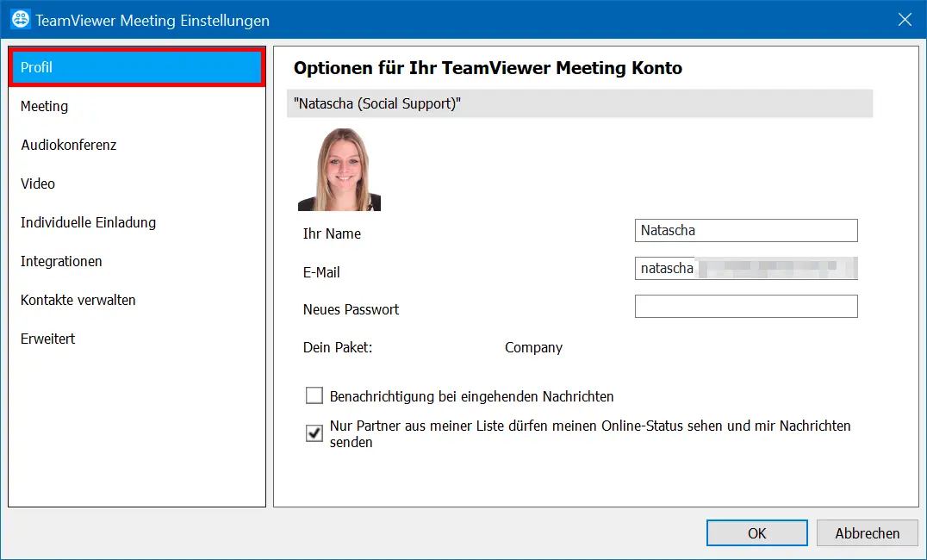Go to Audiokonferenz settings
The height and width of the screenshot is (560, 927).
(137, 145)
